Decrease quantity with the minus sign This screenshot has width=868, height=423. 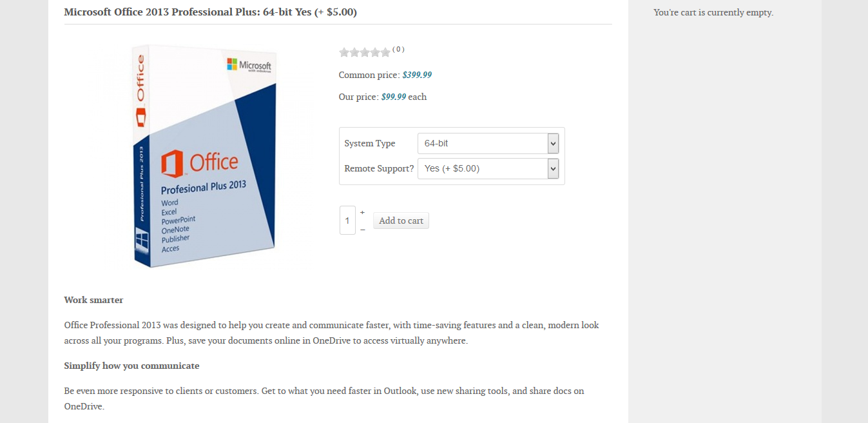pos(362,230)
